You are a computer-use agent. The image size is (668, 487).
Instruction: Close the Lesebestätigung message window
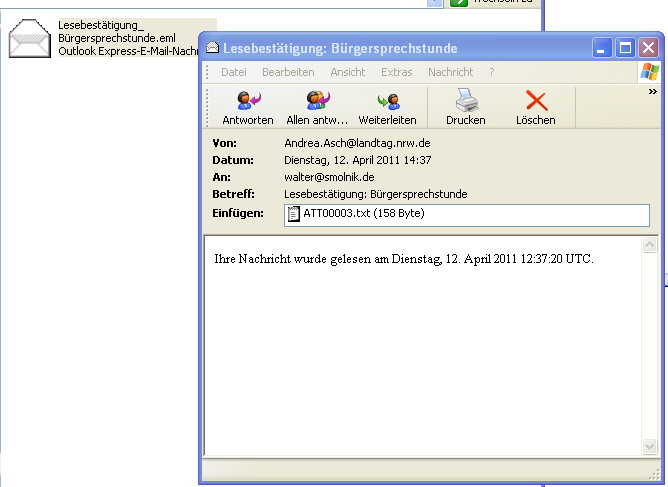[x=648, y=47]
